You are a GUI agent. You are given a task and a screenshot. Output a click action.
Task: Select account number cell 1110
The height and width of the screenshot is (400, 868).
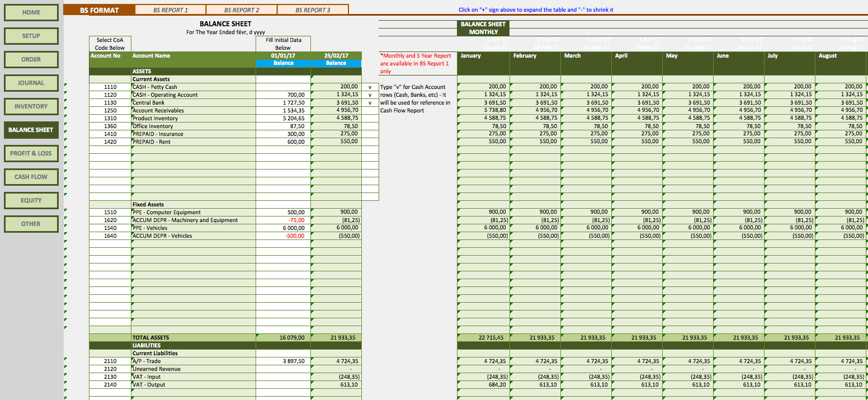[x=110, y=87]
